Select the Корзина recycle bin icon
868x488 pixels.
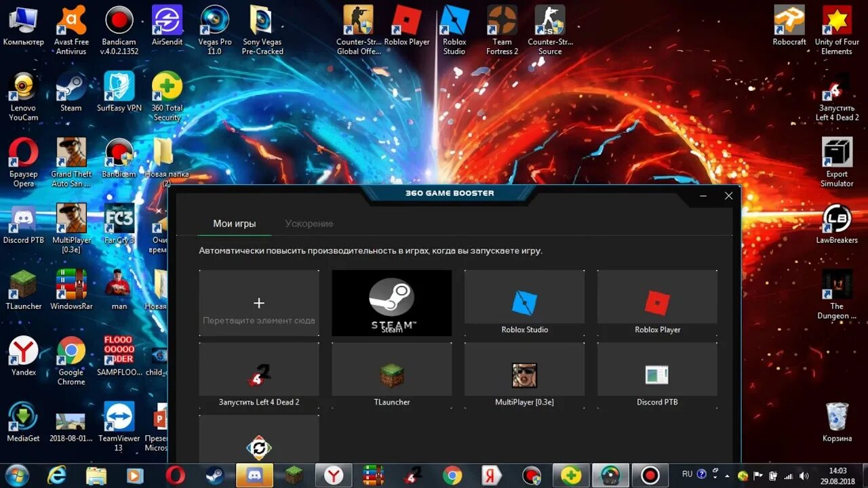[837, 422]
